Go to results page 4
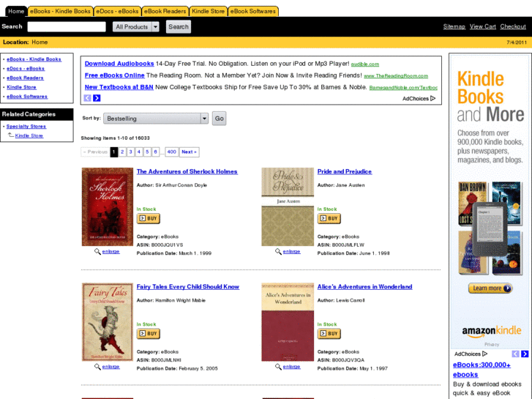Viewport: 532px width, 399px height. pos(139,152)
